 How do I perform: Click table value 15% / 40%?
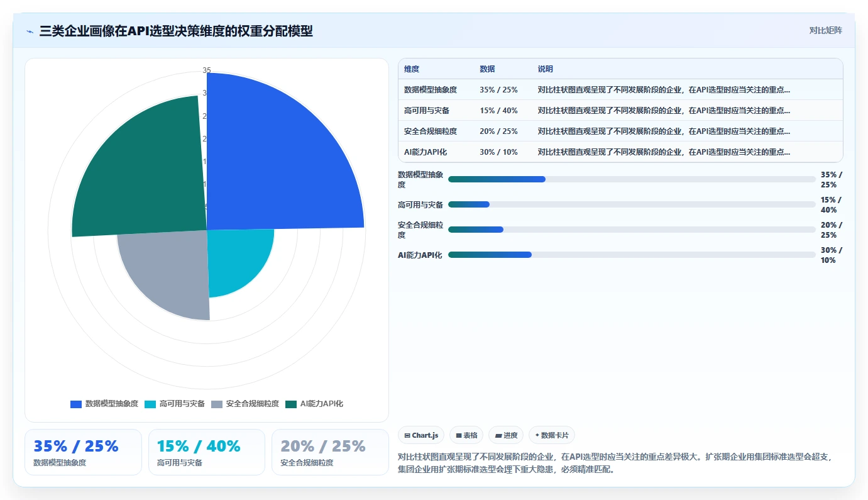(498, 111)
